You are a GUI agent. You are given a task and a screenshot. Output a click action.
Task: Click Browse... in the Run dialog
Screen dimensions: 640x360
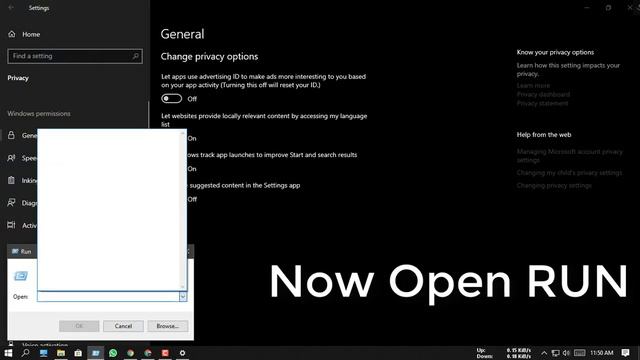(168, 326)
